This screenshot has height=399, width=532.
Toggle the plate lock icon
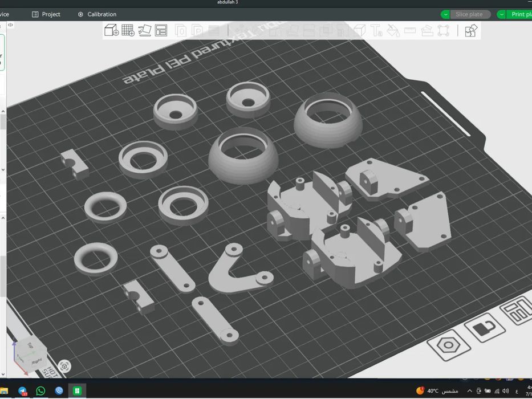coord(485,328)
